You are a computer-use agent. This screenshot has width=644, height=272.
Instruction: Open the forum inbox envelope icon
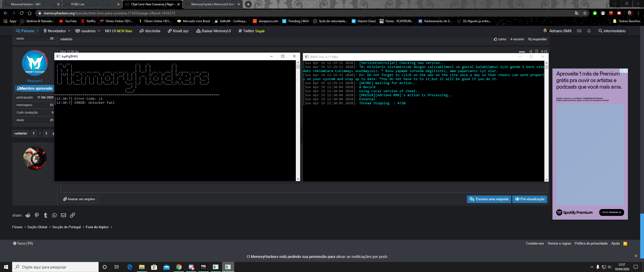[579, 31]
